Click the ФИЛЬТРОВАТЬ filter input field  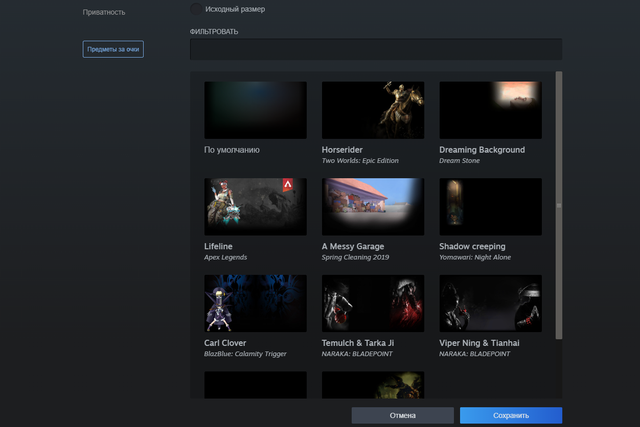(376, 49)
